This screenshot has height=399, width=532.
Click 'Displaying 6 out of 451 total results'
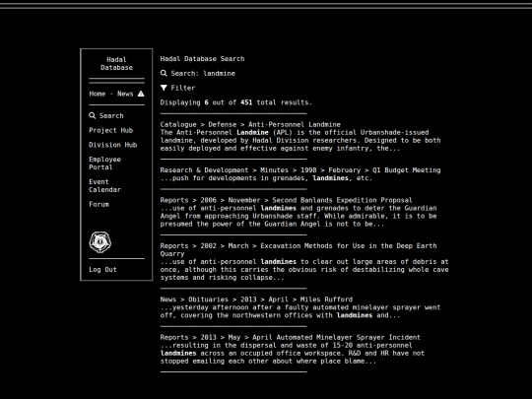[235, 102]
